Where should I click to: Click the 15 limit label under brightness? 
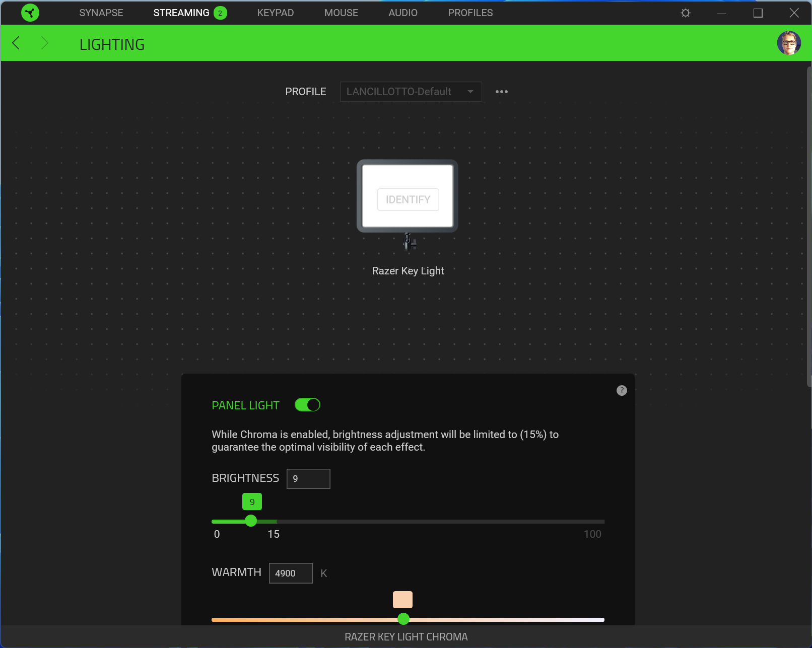(274, 534)
